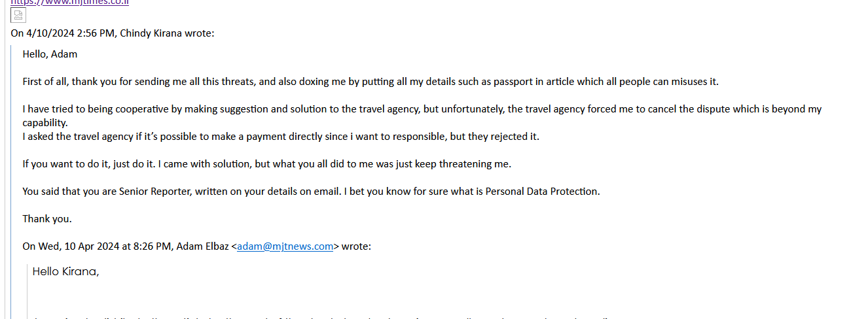This screenshot has height=319, width=868.
Task: Click the word "capability." in the reply
Action: click(45, 123)
